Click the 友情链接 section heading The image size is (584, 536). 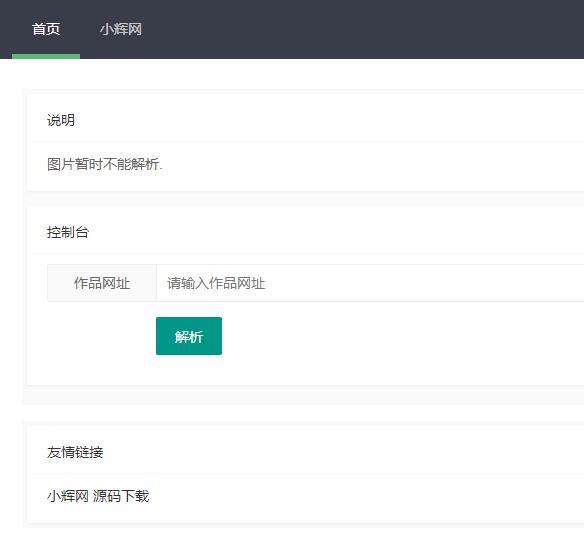pos(75,452)
